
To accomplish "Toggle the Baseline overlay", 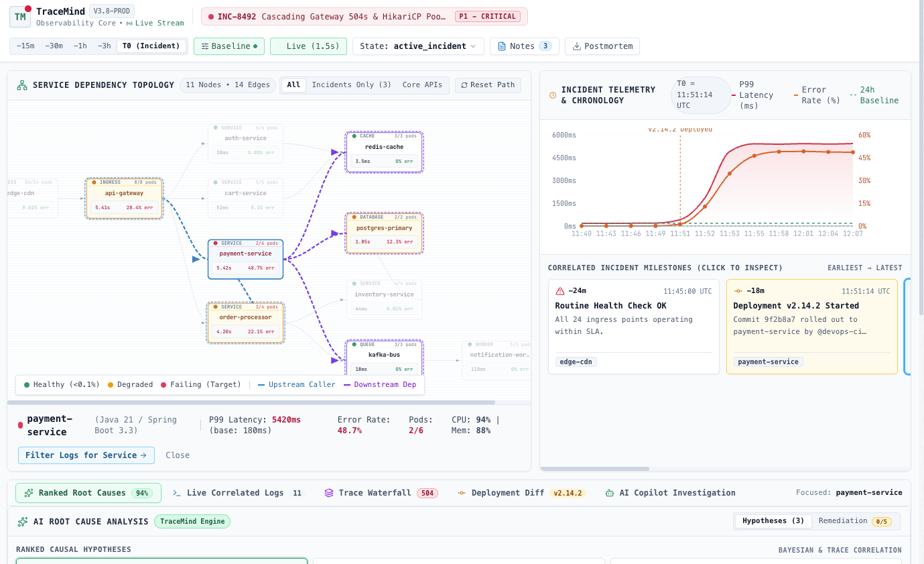I will pos(228,46).
